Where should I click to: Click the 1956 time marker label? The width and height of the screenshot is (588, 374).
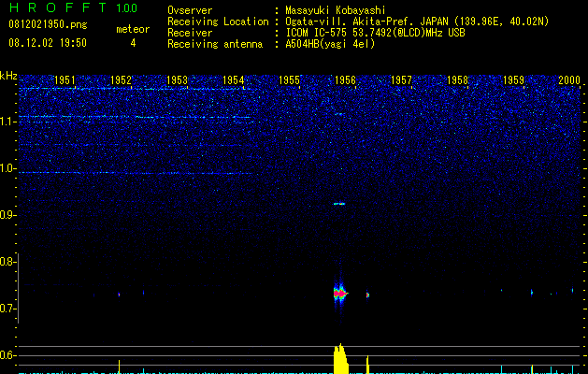point(345,80)
